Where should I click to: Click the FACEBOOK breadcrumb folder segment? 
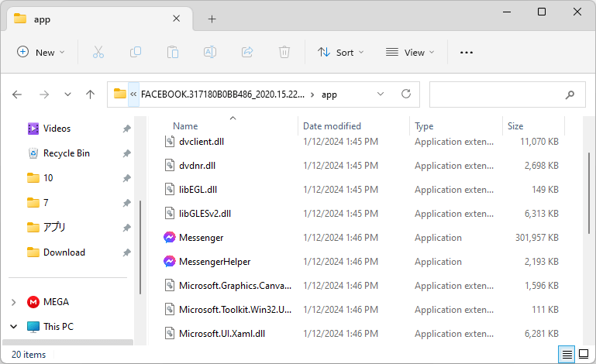[x=222, y=94]
